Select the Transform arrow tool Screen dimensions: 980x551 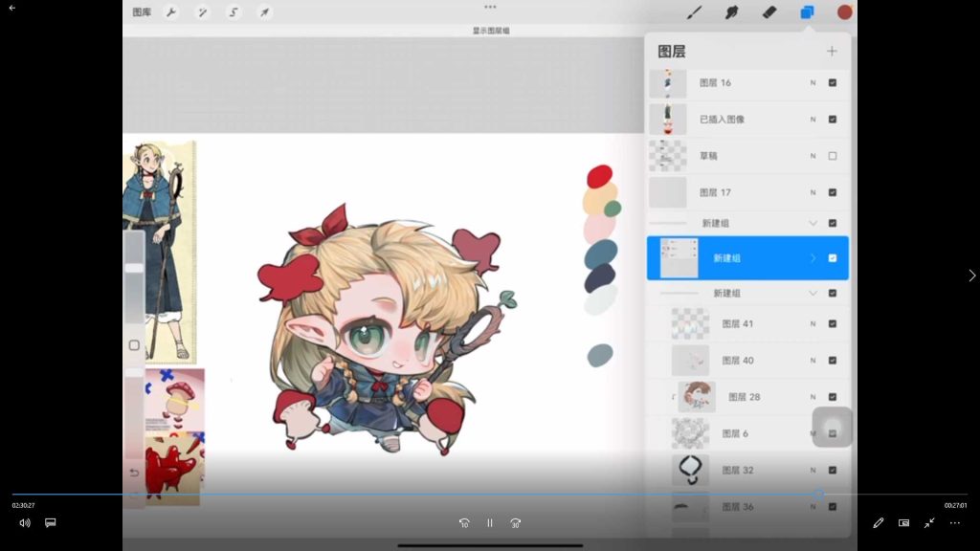tap(264, 12)
